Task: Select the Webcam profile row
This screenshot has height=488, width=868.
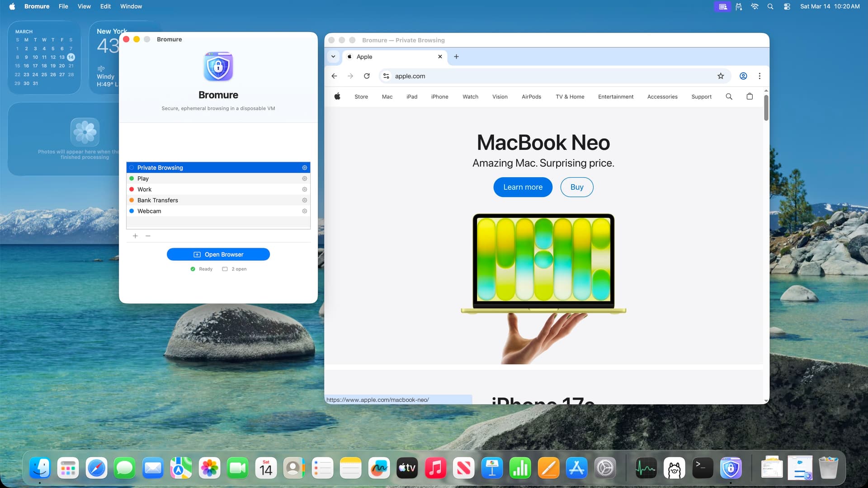Action: [217, 211]
